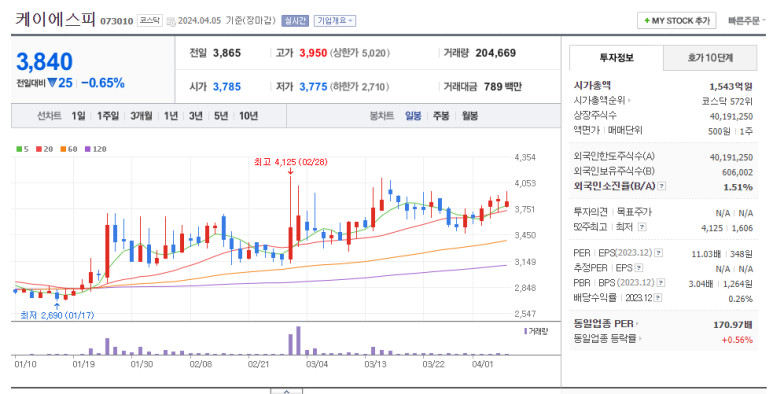Select the 3년 line chart period
Image resolution: width=773 pixels, height=394 pixels.
[196, 116]
